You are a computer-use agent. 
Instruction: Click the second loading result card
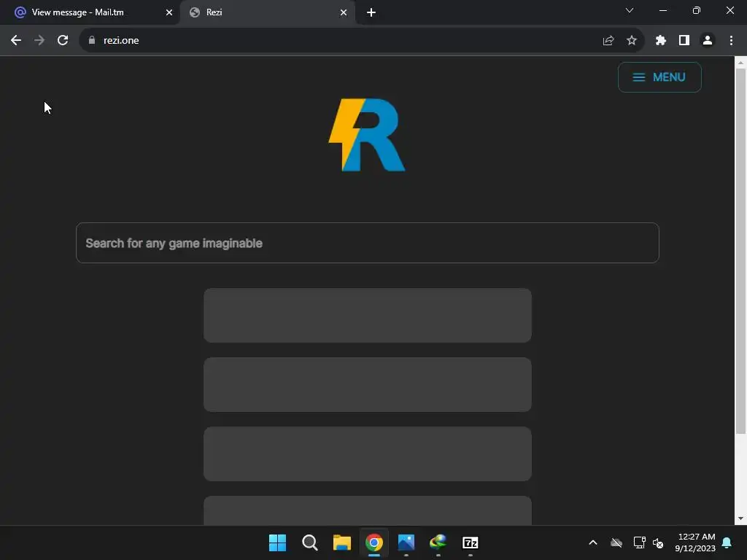pos(368,384)
